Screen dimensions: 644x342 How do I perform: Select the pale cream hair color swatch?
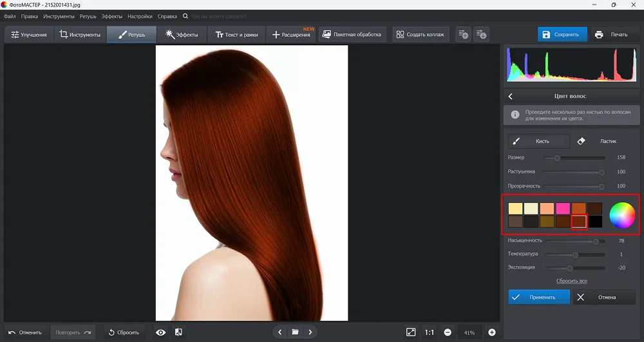click(x=531, y=208)
